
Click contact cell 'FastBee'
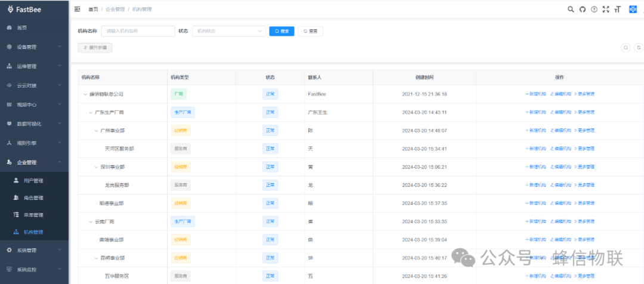click(317, 94)
